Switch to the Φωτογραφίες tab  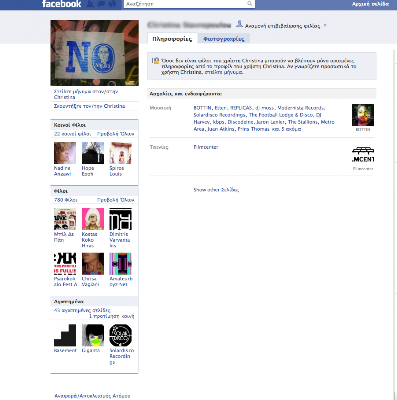(224, 39)
